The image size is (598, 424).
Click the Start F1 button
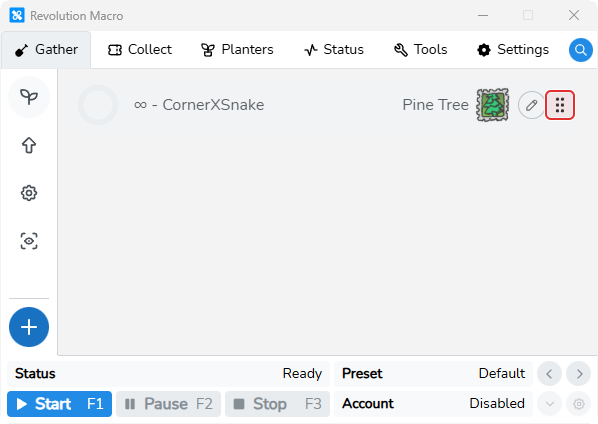pos(59,404)
